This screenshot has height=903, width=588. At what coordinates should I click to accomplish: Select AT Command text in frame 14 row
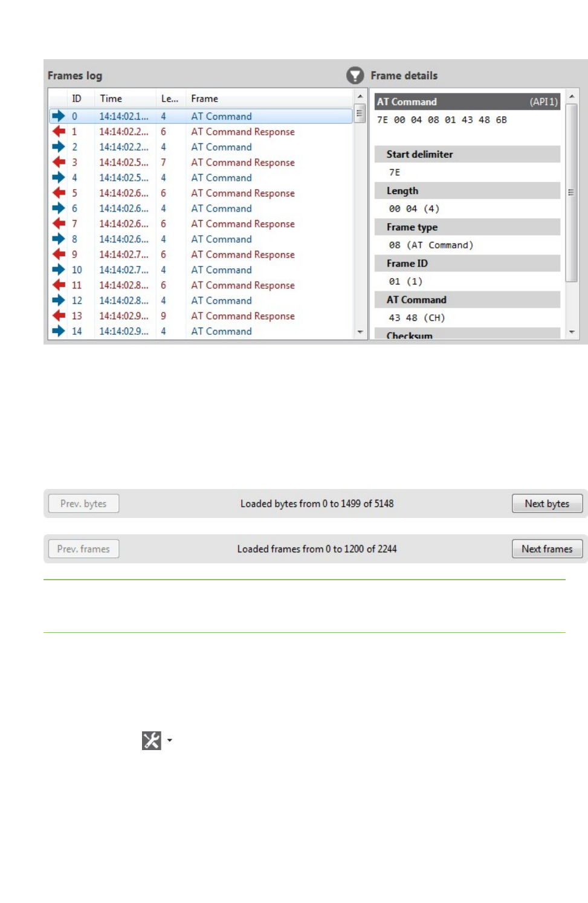[x=221, y=331]
